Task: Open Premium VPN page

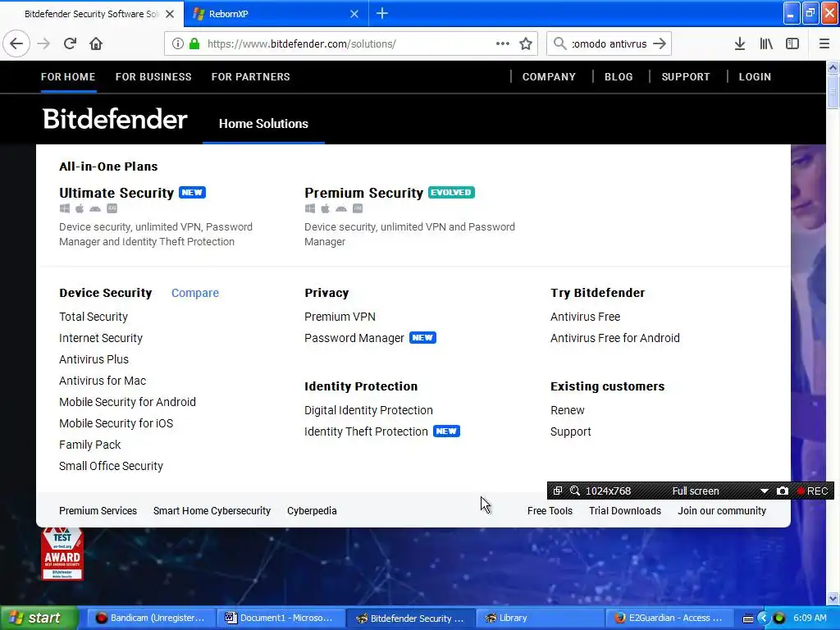Action: [x=340, y=317]
